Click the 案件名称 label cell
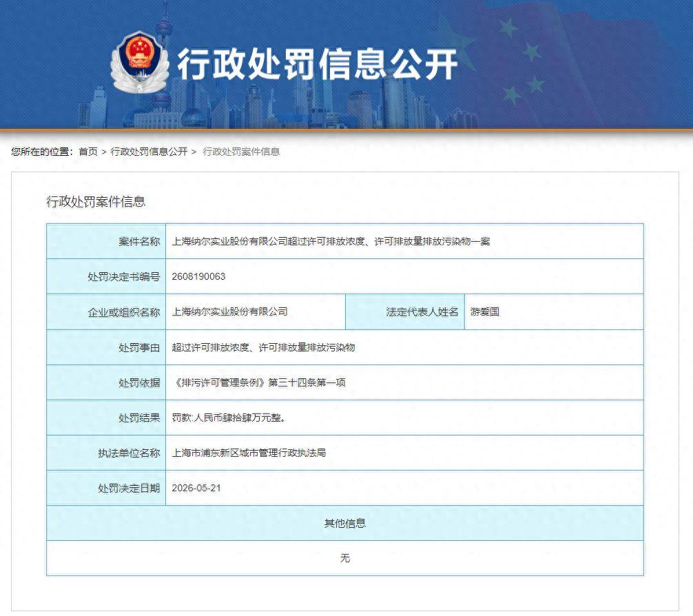Viewport: 693px width, 616px height. [106, 241]
